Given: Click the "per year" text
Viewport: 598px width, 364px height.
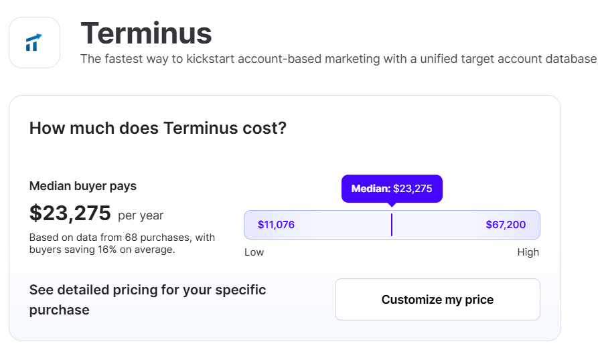Looking at the screenshot, I should [x=141, y=215].
